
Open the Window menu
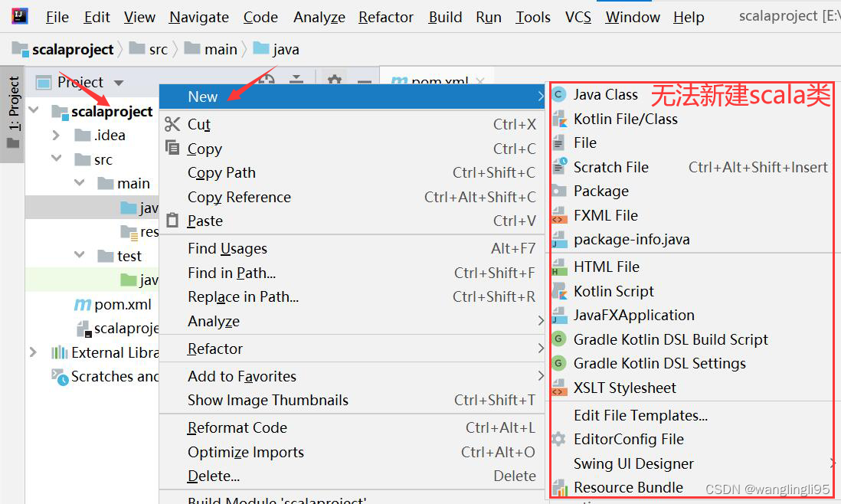(x=633, y=17)
